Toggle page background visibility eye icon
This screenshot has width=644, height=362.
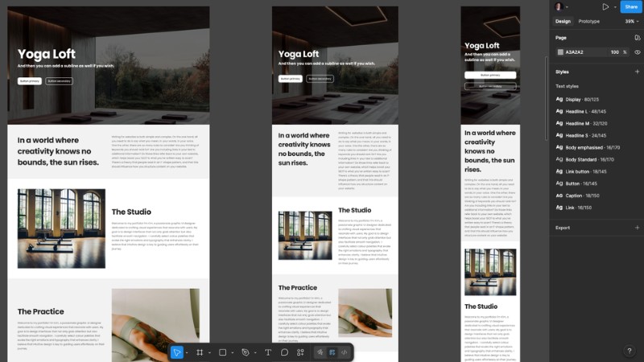click(x=637, y=52)
